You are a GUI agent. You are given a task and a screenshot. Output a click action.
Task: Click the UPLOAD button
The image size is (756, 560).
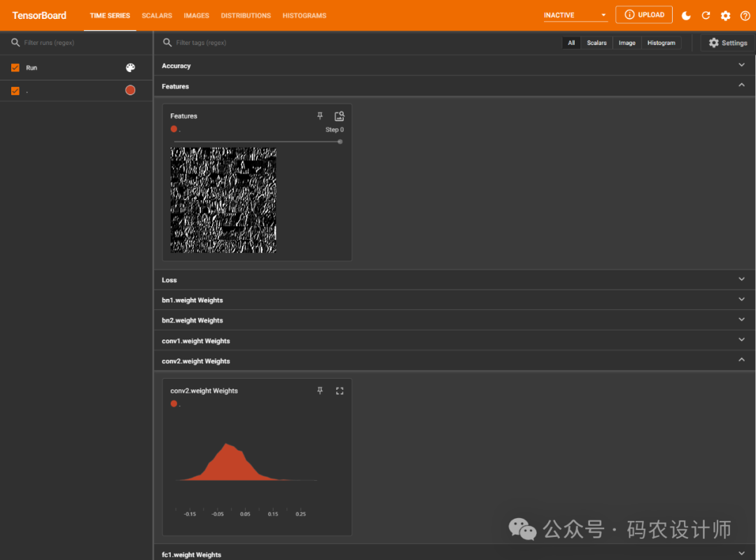point(644,15)
